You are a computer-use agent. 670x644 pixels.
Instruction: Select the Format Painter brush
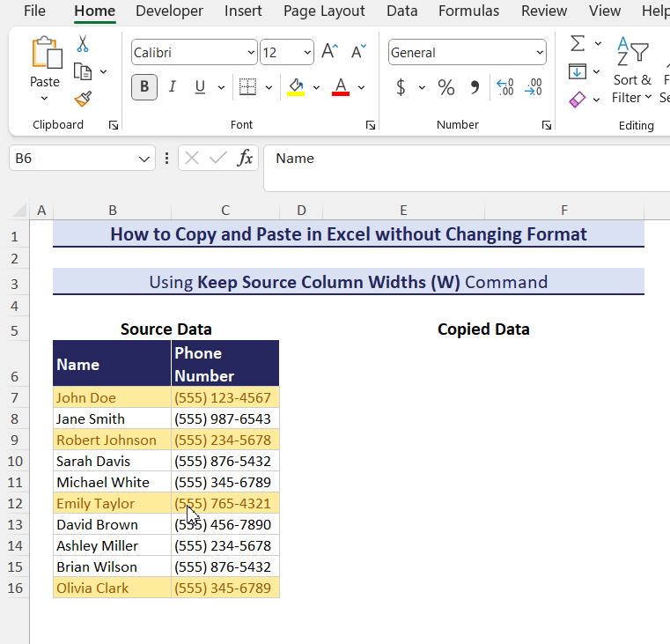(x=83, y=100)
